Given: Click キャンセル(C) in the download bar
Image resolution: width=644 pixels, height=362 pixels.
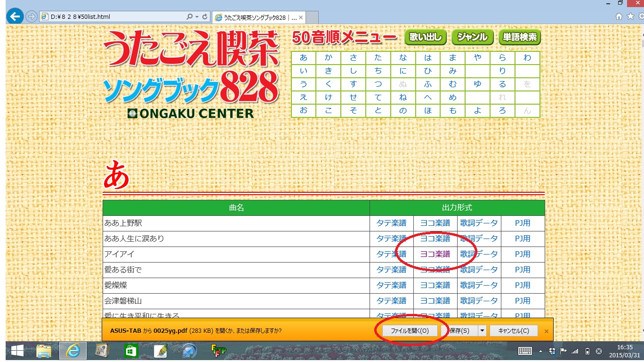Looking at the screenshot, I should (514, 330).
